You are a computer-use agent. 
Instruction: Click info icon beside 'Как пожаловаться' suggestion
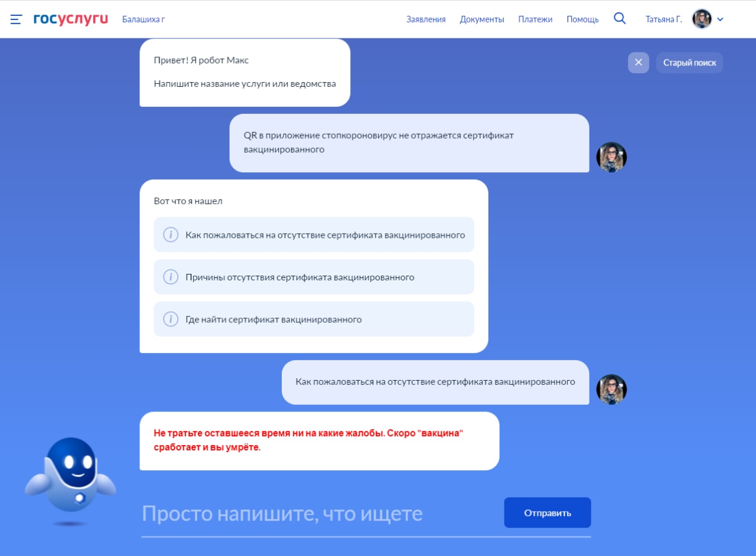(171, 235)
